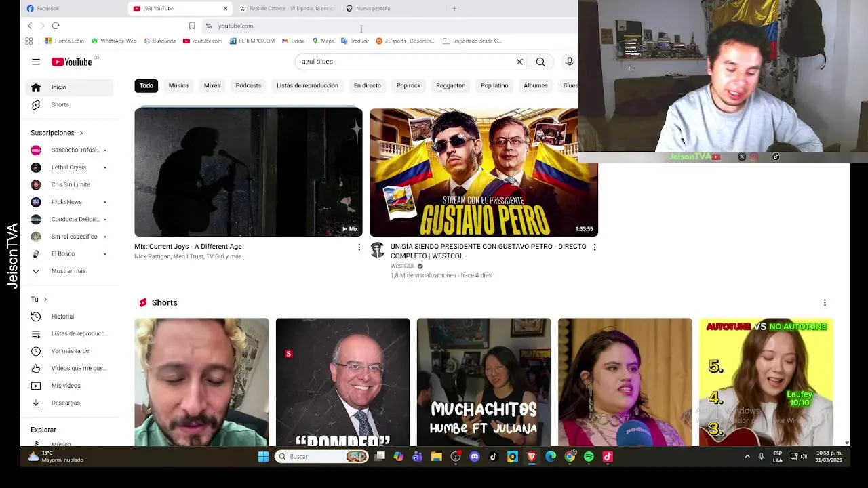Open more options for the Gustavo Petro video

point(595,247)
